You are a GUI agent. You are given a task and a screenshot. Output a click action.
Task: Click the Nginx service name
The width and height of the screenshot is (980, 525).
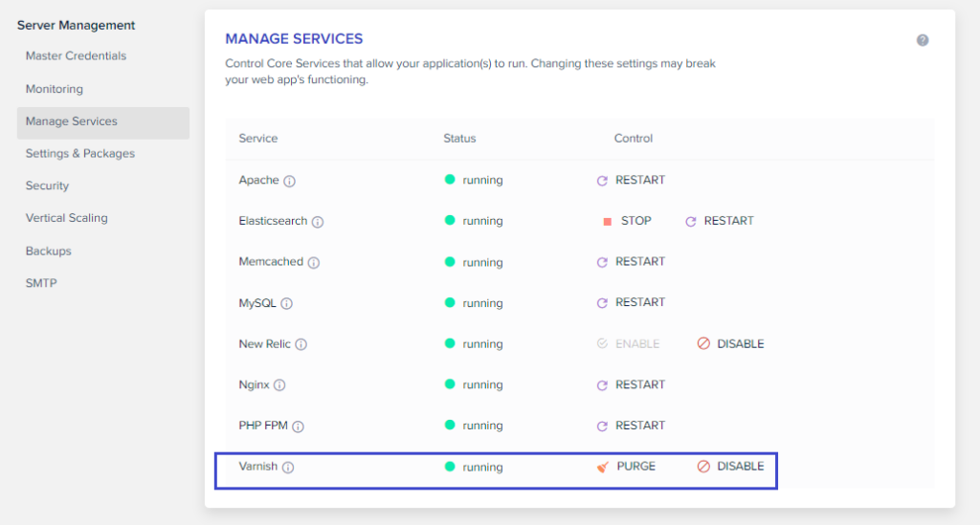coord(254,385)
